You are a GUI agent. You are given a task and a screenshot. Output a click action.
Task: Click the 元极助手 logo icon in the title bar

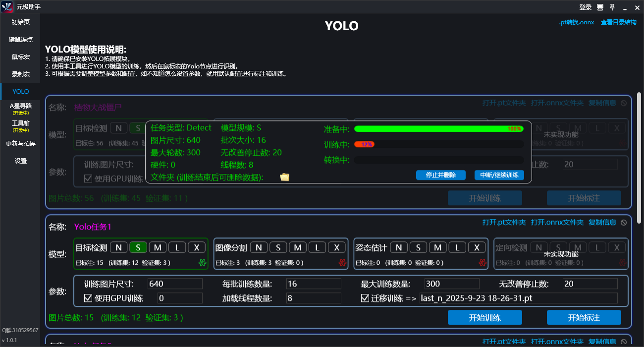(x=6, y=7)
